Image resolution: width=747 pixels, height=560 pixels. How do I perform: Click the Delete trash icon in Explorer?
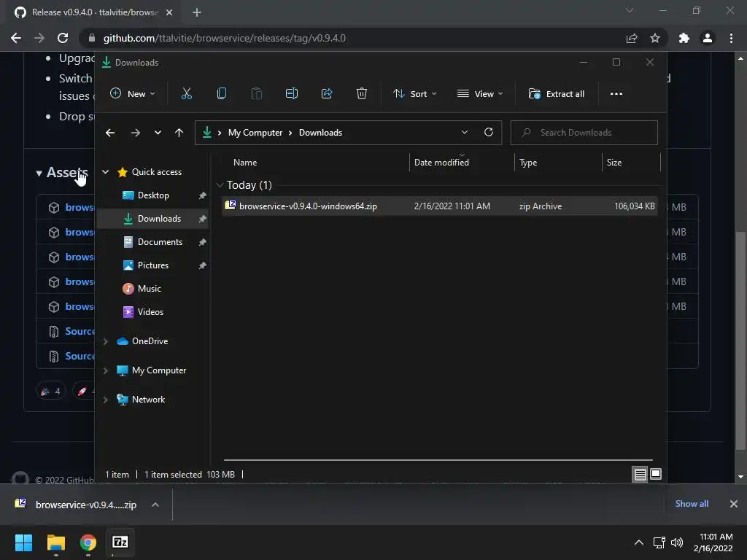tap(362, 94)
